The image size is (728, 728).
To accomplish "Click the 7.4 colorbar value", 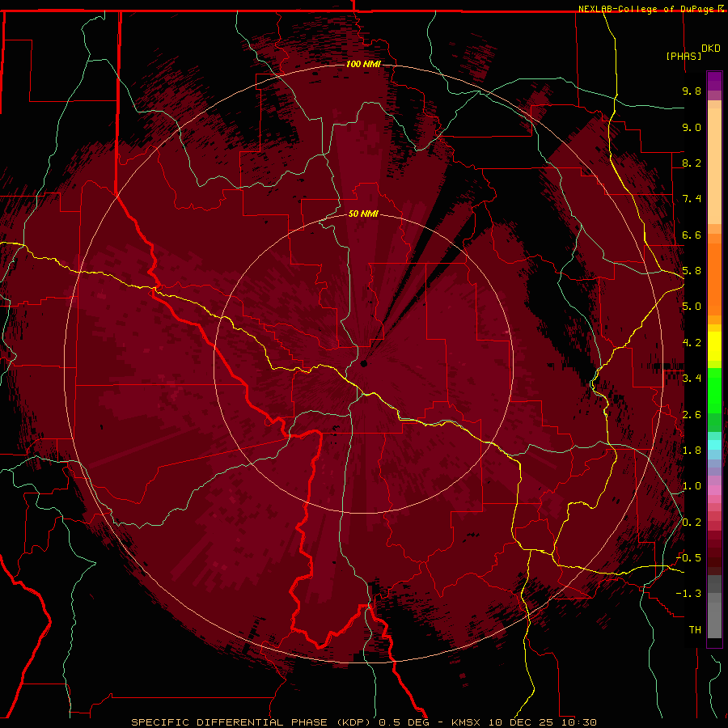I will pyautogui.click(x=692, y=199).
